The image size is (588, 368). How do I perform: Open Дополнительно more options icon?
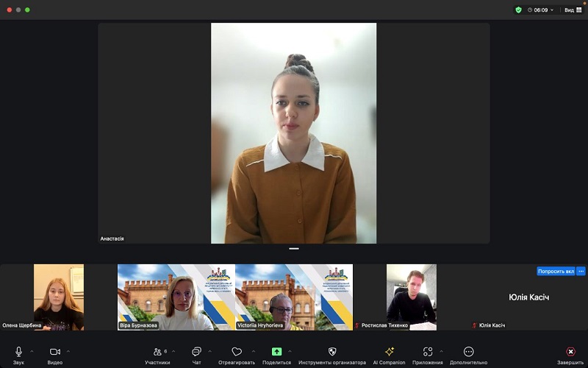pos(468,353)
